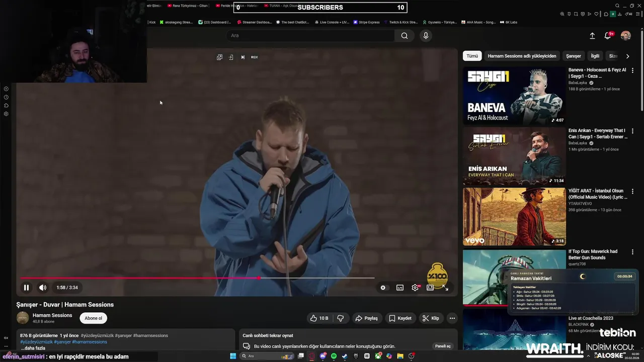Expand description with ...daha fazla
The width and height of the screenshot is (644, 362).
coord(33,348)
